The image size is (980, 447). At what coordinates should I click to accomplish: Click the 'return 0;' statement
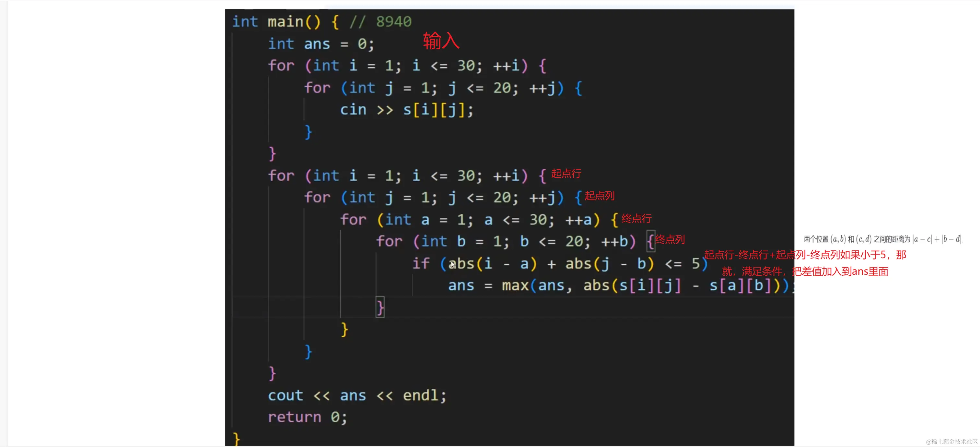click(x=308, y=417)
